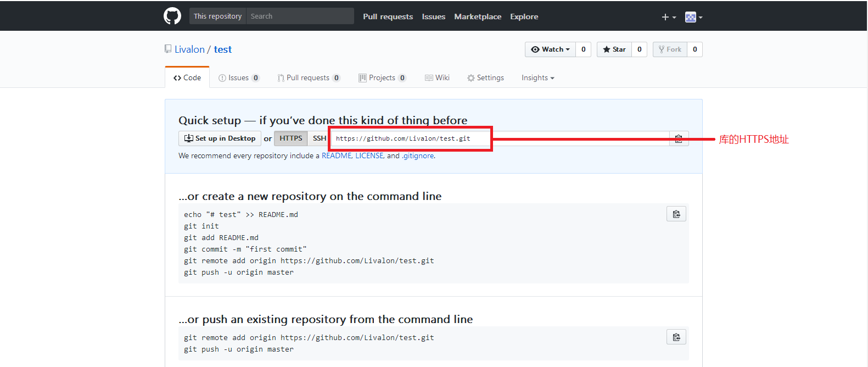Open the LICENSE recommendation link
This screenshot has height=367, width=868.
[369, 155]
